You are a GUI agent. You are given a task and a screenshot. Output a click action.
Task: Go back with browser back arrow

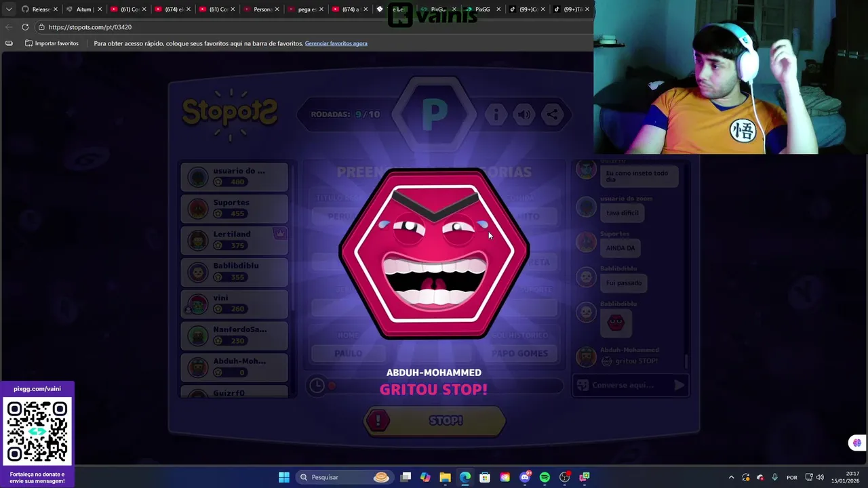9,27
